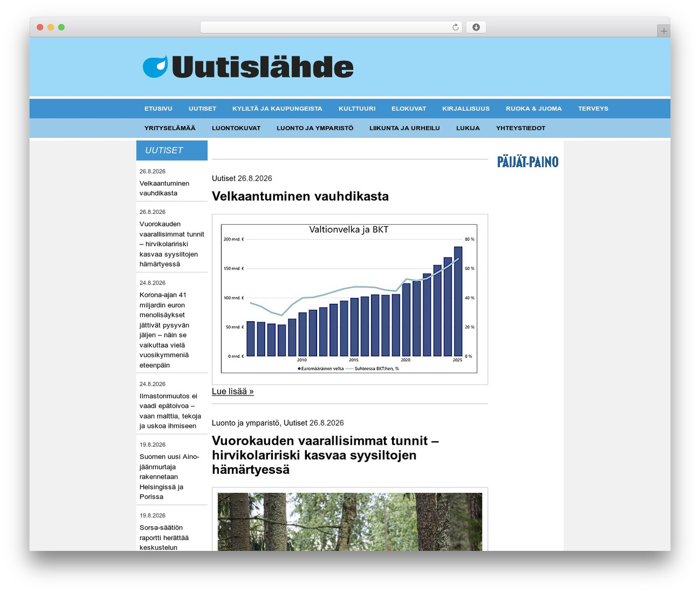Open Liikunta ja urheilu section
700x593 pixels.
pyautogui.click(x=405, y=128)
